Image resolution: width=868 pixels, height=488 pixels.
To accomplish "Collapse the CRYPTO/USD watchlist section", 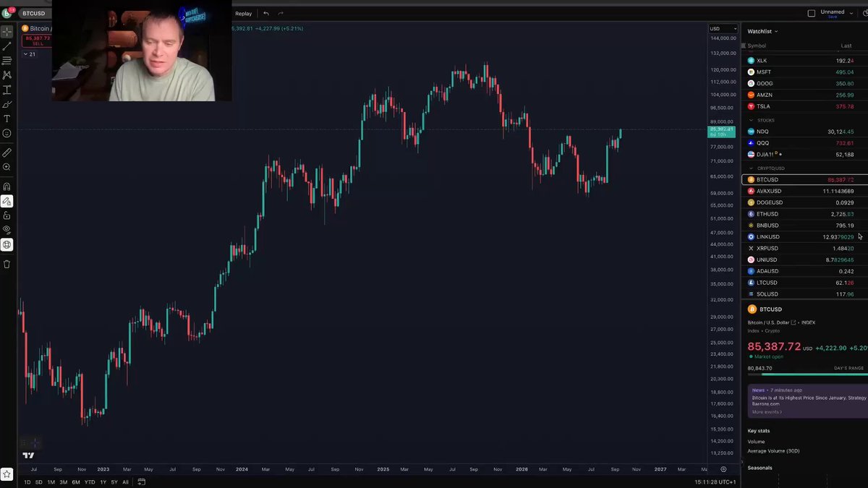I will tap(750, 168).
